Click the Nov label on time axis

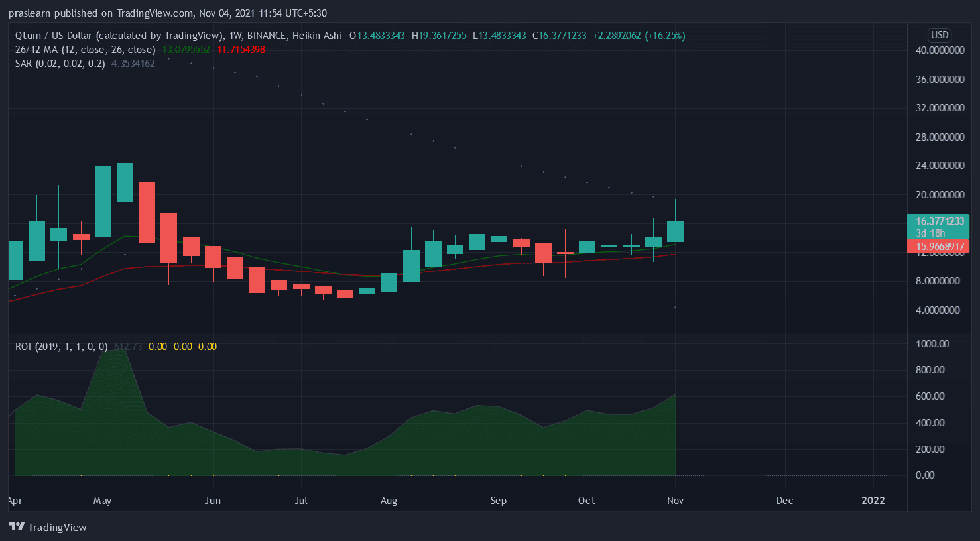coord(675,501)
